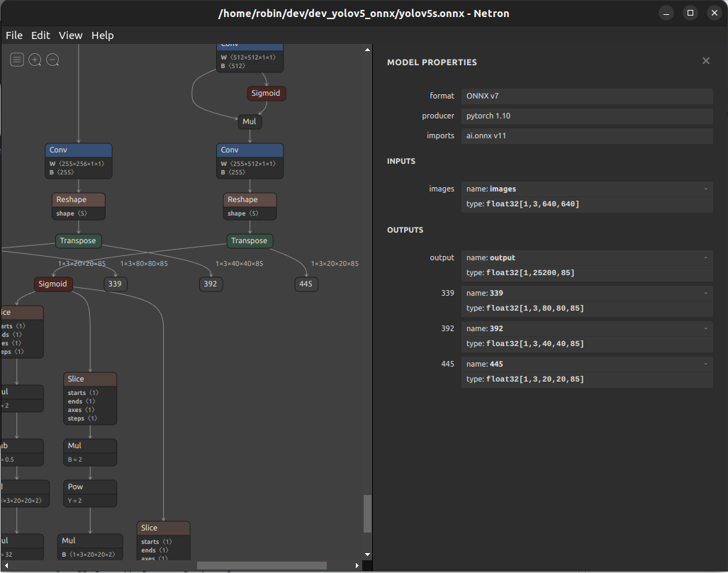
Task: Minimize the Netron window
Action: point(666,13)
